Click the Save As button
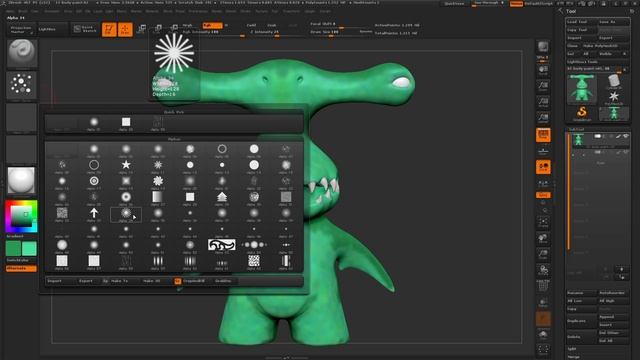 (613, 22)
